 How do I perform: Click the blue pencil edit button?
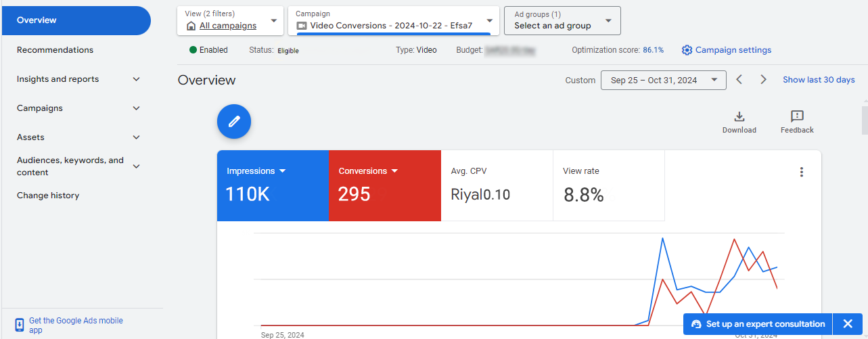tap(234, 122)
